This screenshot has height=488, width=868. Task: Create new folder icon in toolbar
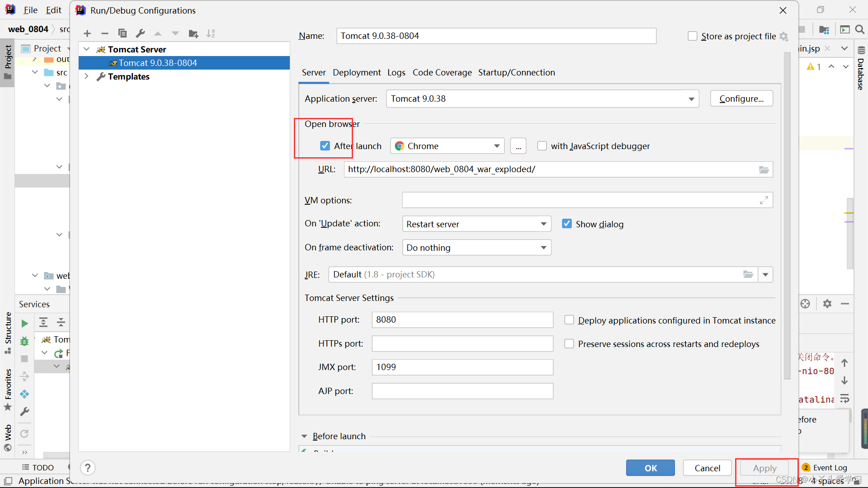pyautogui.click(x=193, y=33)
